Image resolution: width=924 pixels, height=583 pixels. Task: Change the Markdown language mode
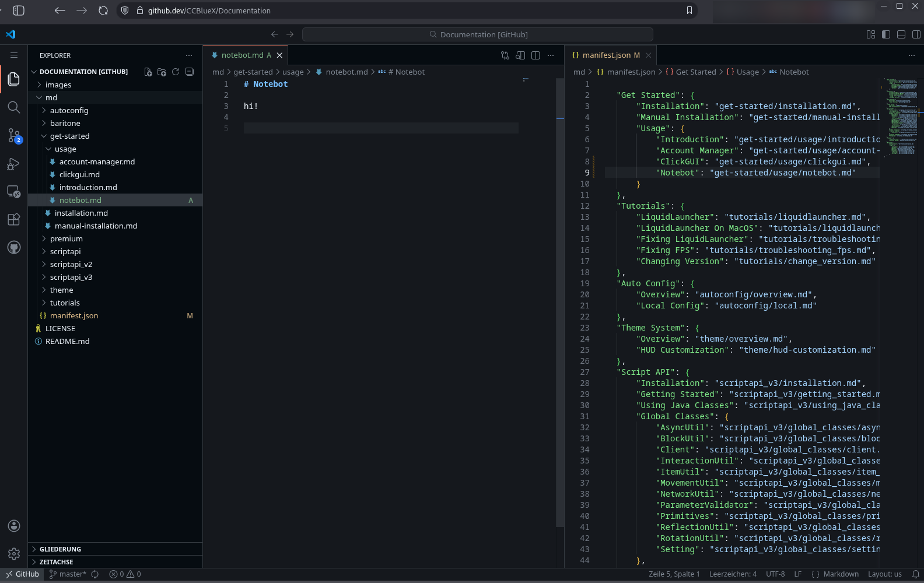tap(841, 574)
